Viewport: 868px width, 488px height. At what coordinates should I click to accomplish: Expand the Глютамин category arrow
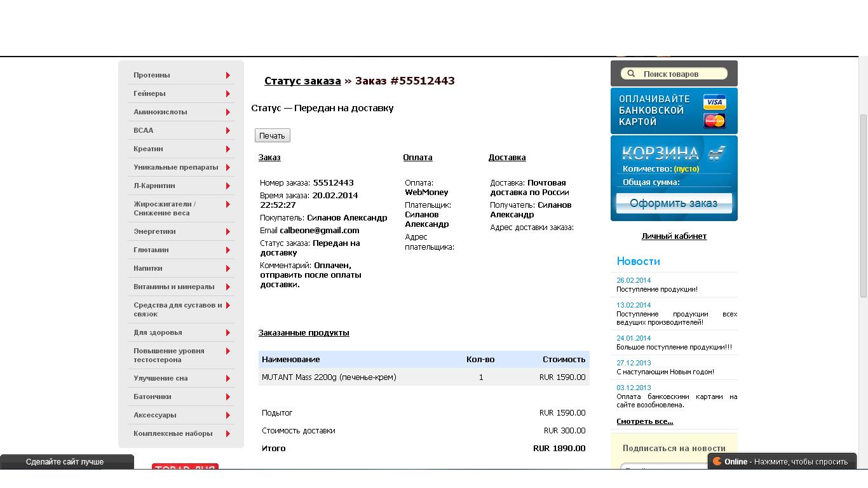(x=227, y=250)
